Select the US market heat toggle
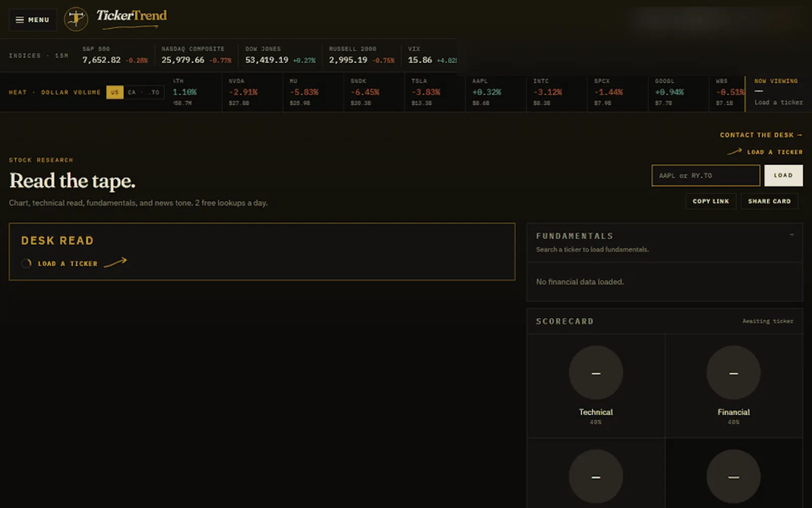This screenshot has height=508, width=812. point(115,92)
